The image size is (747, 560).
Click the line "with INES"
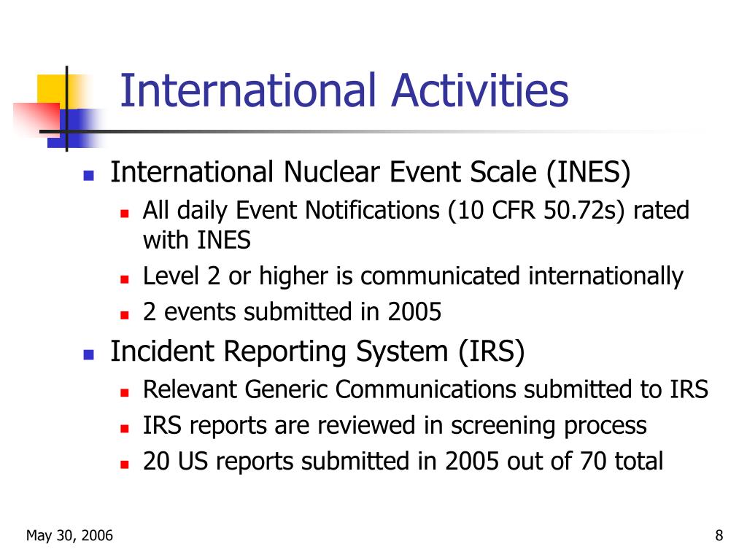pyautogui.click(x=197, y=239)
